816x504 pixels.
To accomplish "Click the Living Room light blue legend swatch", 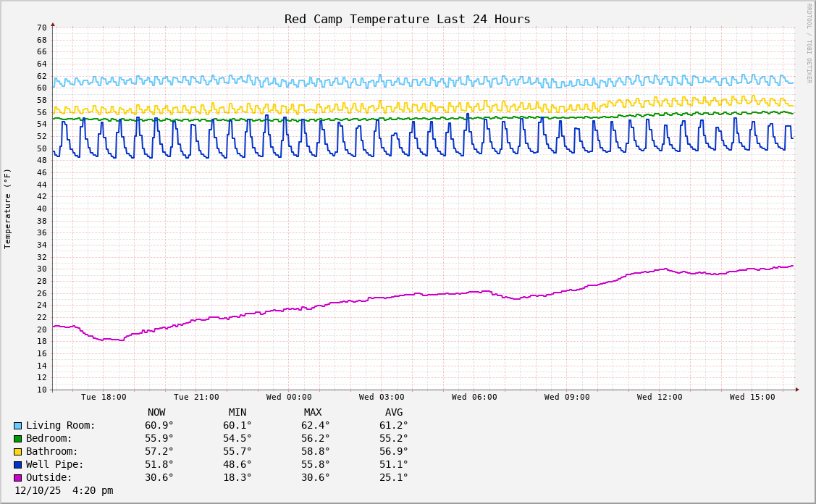I will 17,426.
